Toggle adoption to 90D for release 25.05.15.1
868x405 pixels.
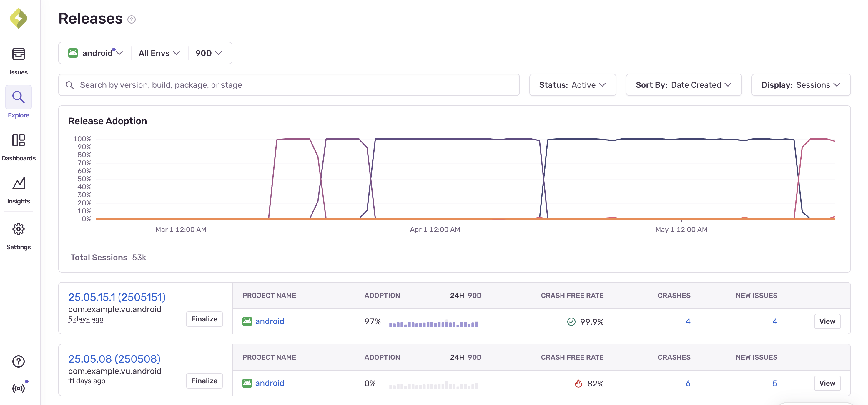(474, 296)
